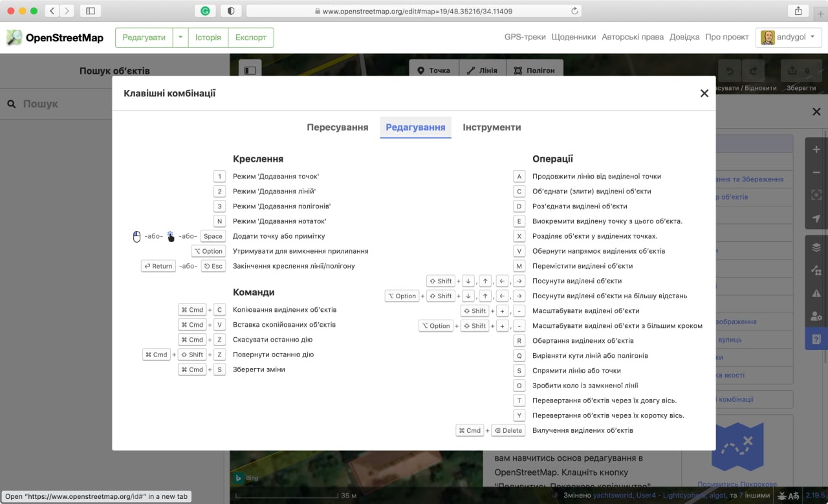The width and height of the screenshot is (828, 504).
Task: Click the translate icon in footer
Action: click(794, 496)
